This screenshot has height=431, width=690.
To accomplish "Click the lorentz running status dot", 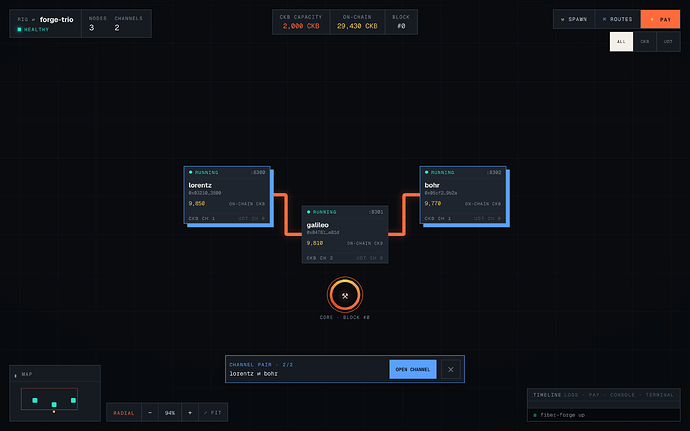I will click(191, 172).
